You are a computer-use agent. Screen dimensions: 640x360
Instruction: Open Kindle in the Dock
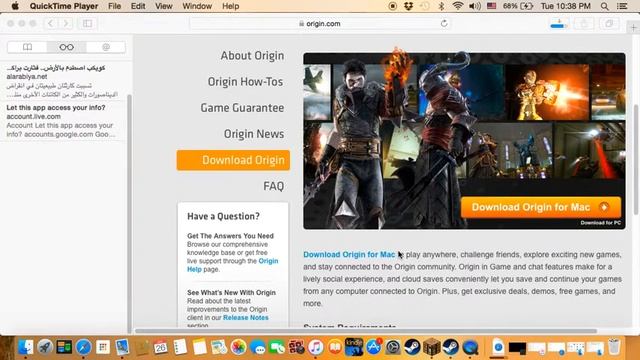(354, 347)
